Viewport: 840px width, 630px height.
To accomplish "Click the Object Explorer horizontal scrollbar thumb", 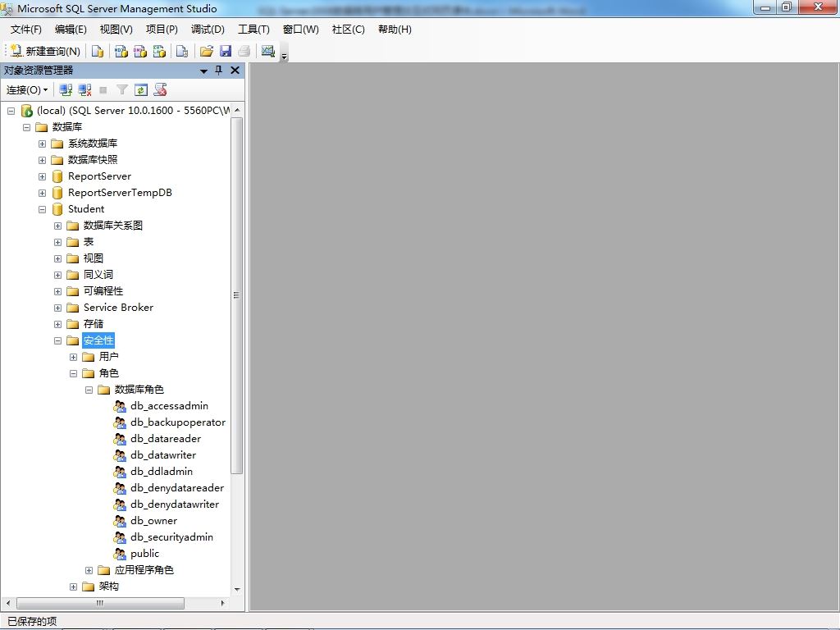I will pyautogui.click(x=100, y=603).
